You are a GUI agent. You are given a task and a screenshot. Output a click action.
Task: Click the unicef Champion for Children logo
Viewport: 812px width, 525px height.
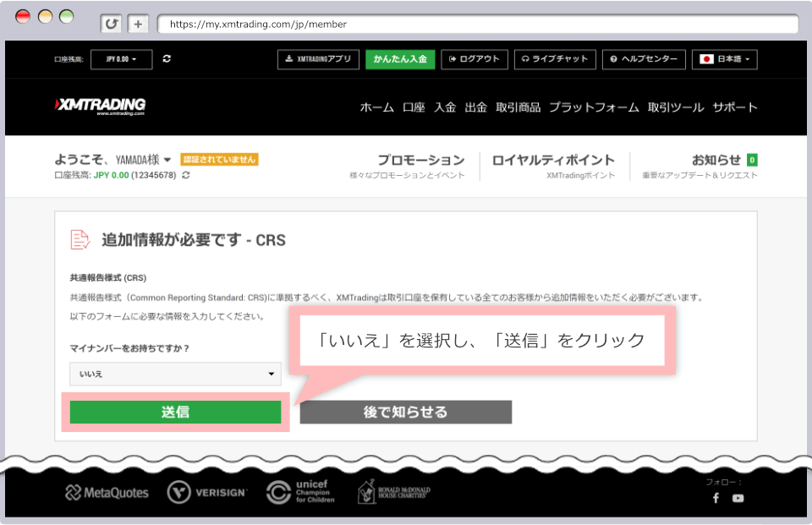(x=300, y=492)
